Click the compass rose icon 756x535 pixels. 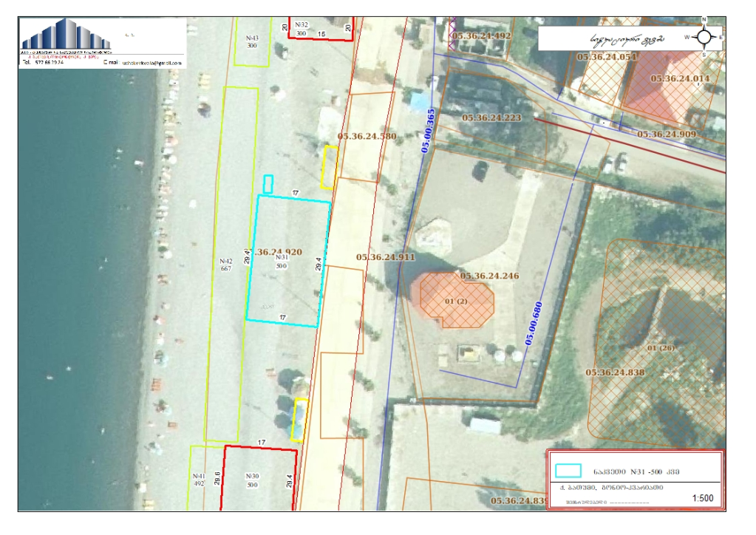tap(704, 37)
